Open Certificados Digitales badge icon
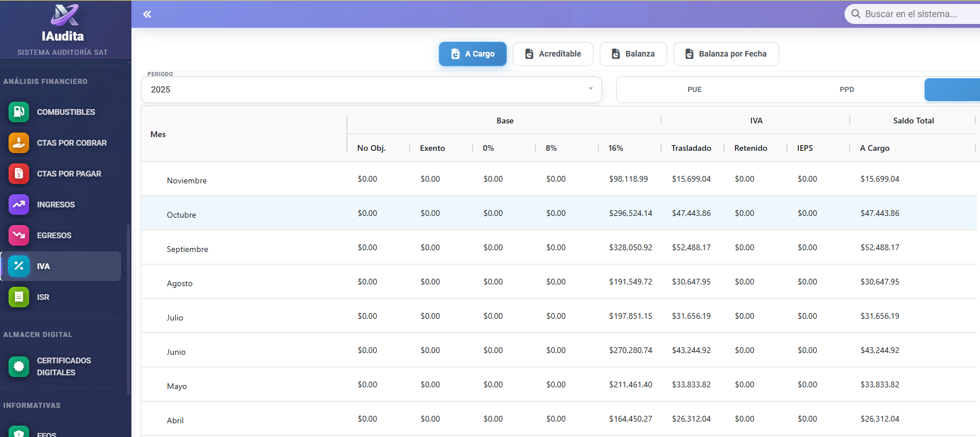 pyautogui.click(x=19, y=366)
